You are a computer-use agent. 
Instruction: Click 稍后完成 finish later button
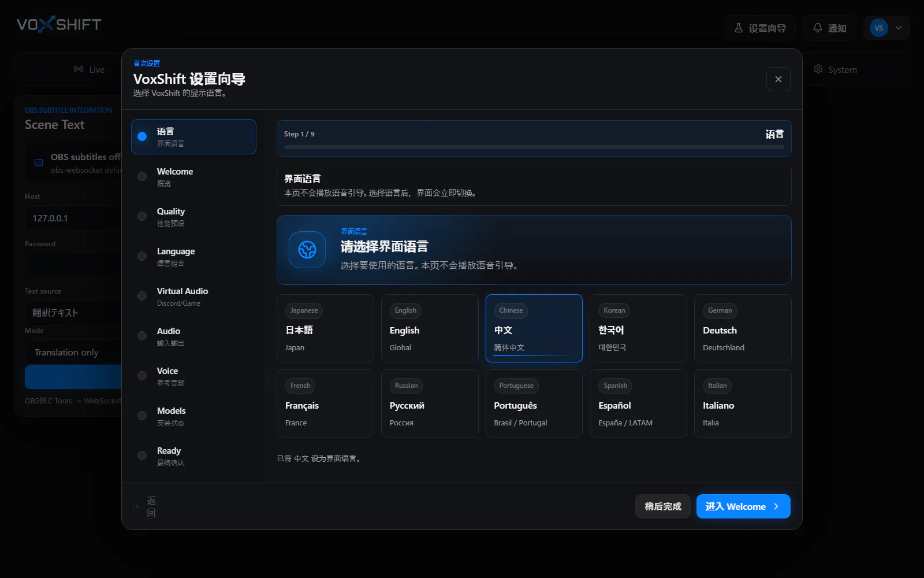tap(663, 506)
